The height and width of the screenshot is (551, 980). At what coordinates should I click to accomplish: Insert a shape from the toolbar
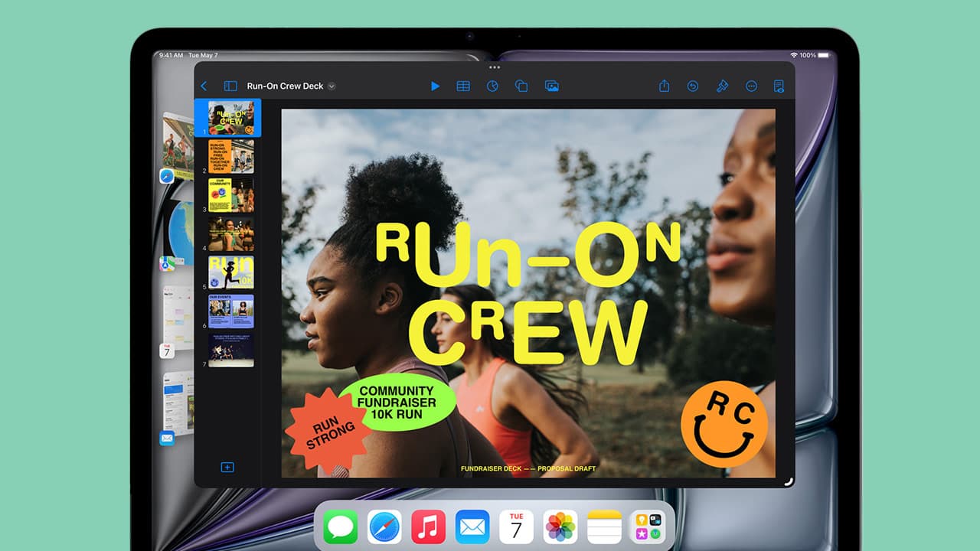(x=521, y=86)
